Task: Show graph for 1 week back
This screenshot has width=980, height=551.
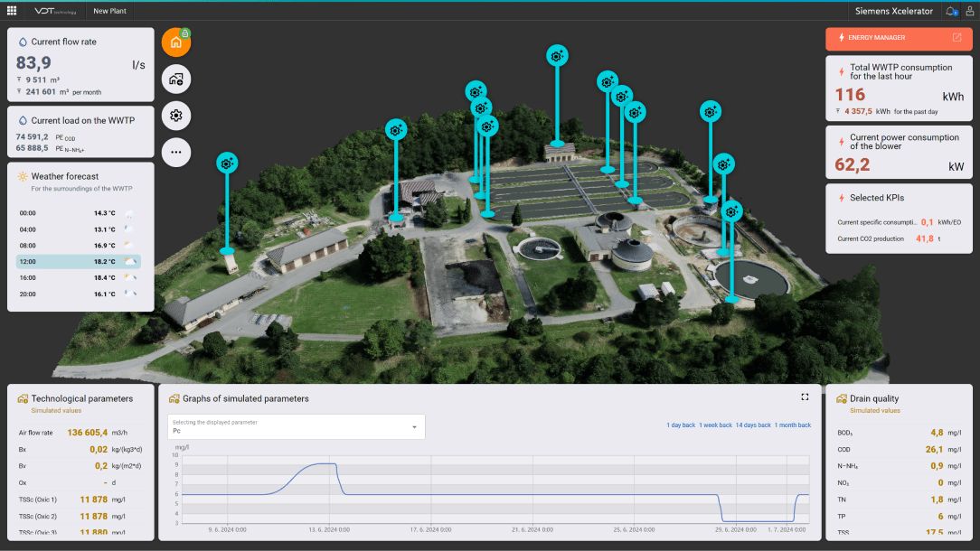Action: point(715,425)
